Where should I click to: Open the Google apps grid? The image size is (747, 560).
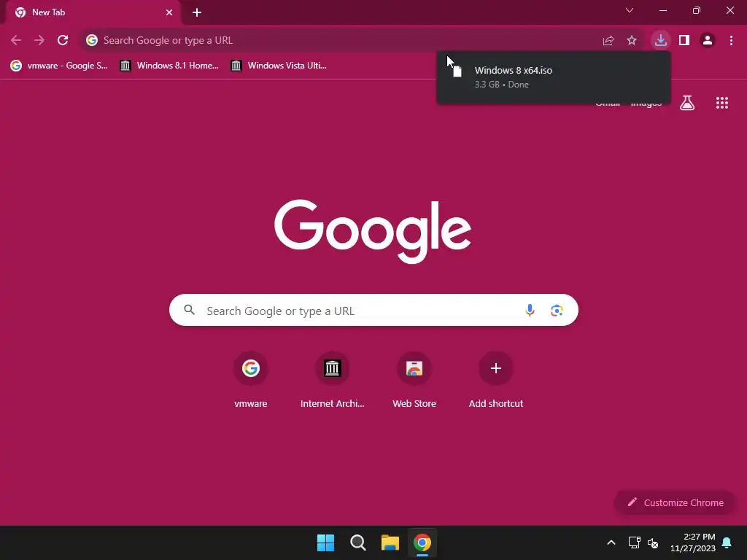pos(722,103)
